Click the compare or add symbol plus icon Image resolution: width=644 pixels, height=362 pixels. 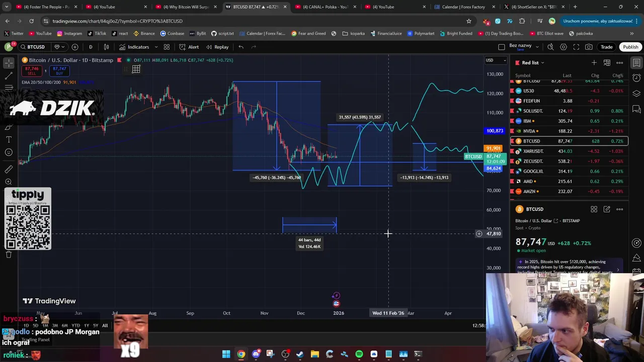tap(75, 47)
